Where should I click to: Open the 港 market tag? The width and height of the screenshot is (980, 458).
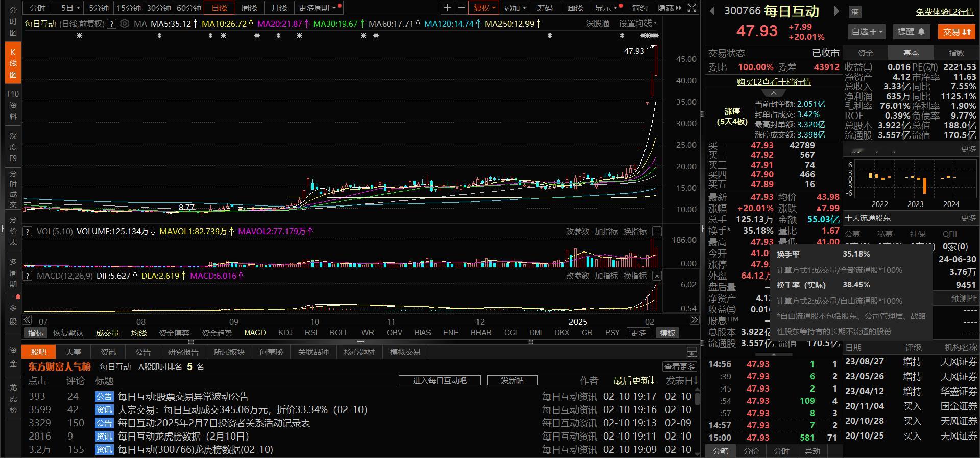855,12
